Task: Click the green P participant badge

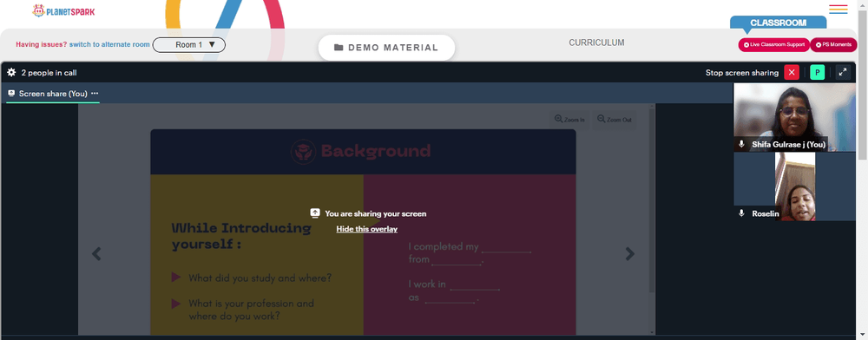Action: [x=817, y=72]
